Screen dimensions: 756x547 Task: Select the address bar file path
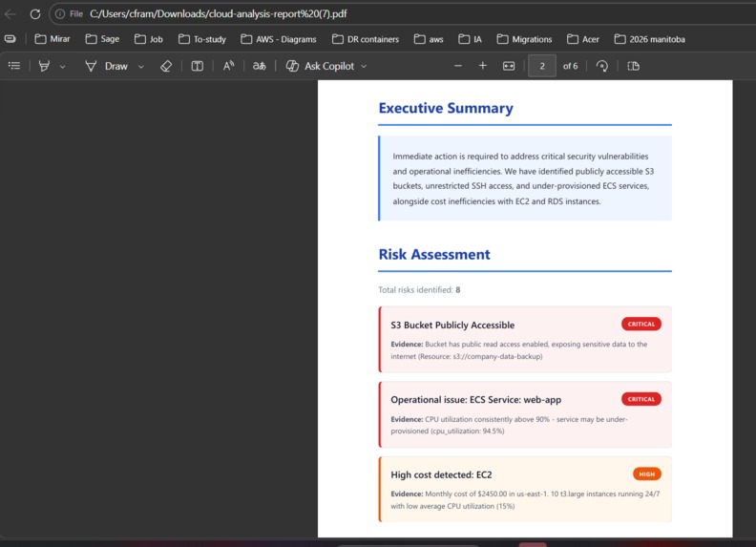pos(218,14)
